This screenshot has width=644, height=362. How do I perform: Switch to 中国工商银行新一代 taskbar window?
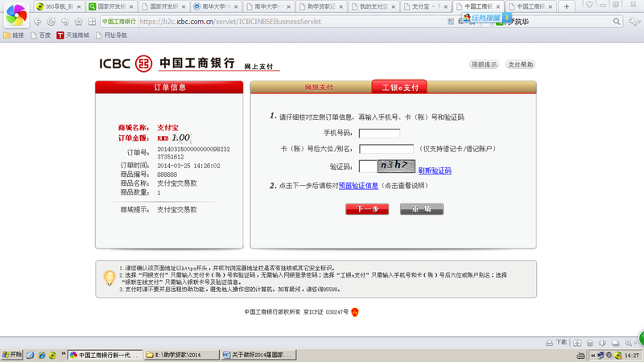click(105, 355)
